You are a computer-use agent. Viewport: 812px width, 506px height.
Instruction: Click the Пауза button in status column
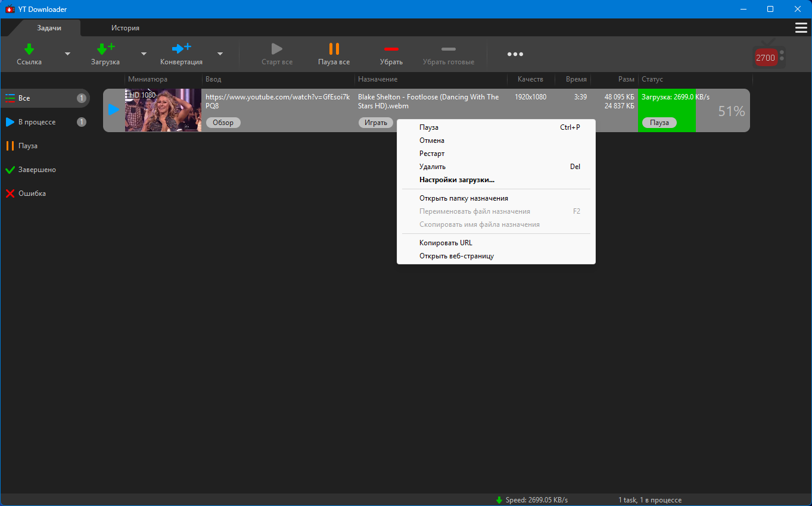(659, 123)
